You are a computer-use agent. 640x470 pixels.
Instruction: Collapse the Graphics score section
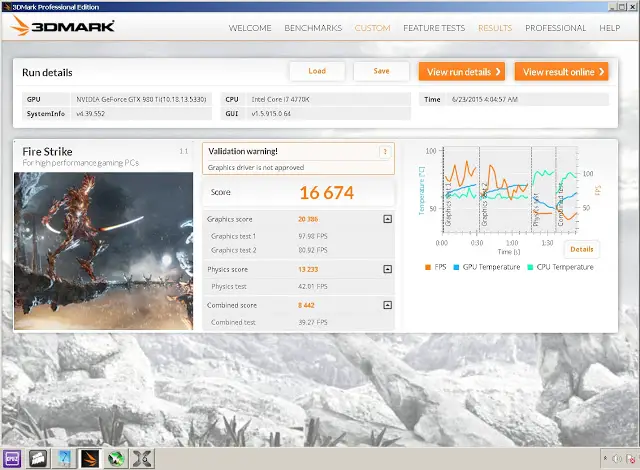coord(387,219)
